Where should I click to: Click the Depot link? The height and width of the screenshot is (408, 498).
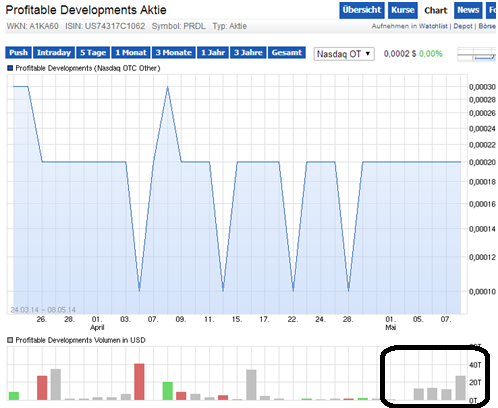pos(463,26)
